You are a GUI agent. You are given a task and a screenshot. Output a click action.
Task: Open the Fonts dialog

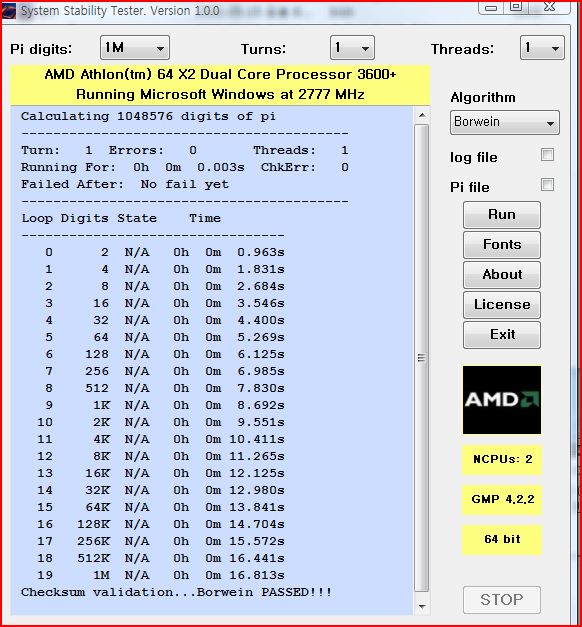point(502,245)
